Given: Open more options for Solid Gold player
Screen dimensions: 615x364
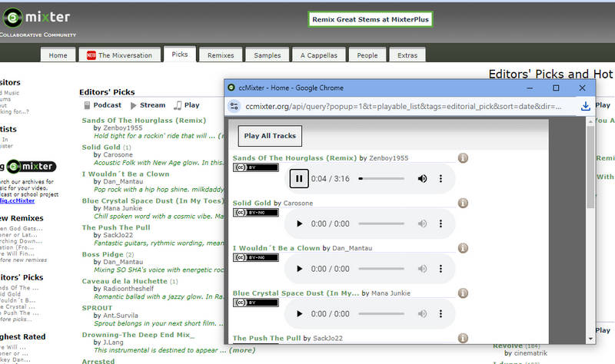Looking at the screenshot, I should coord(440,224).
